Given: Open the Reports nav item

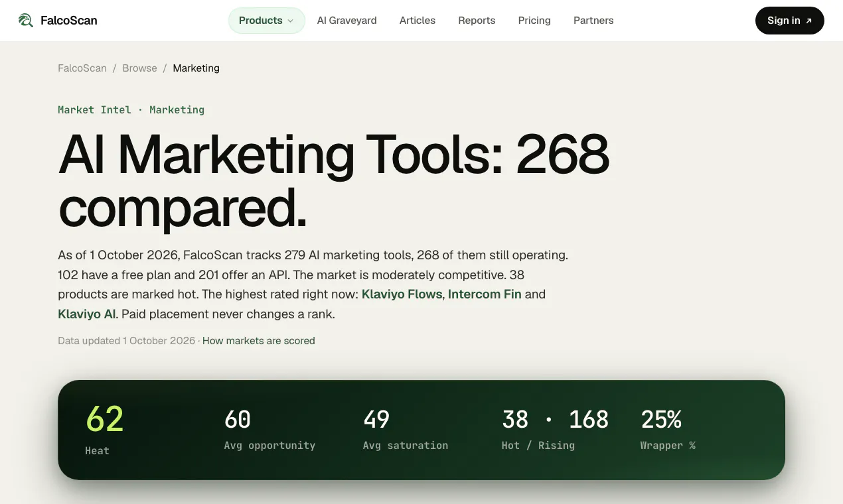Looking at the screenshot, I should click(477, 21).
